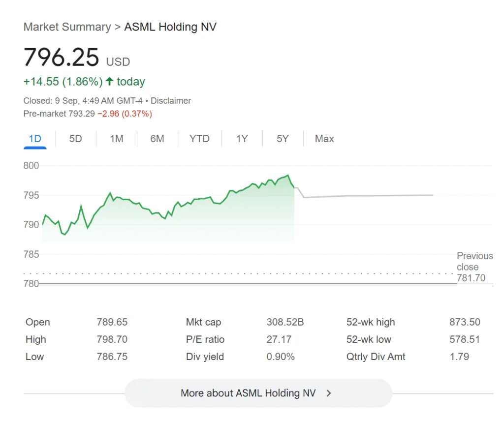
Task: Click the Qtrly Div Amt label
Action: 376,357
